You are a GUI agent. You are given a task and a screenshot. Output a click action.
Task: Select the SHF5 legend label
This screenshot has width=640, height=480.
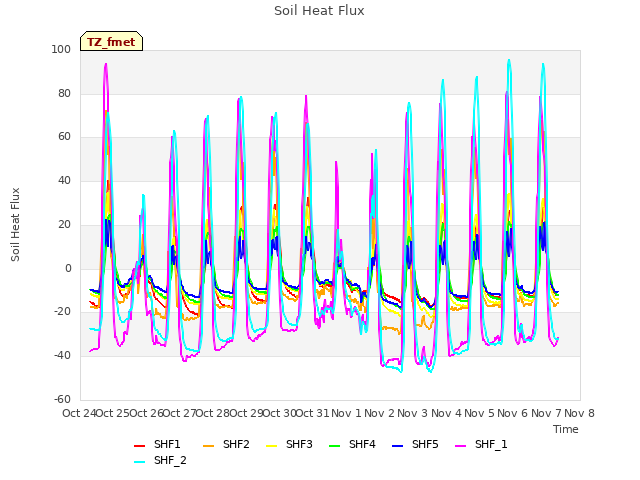(x=425, y=444)
